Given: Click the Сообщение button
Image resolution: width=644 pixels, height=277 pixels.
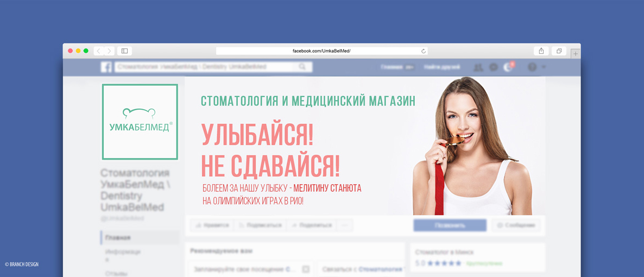Looking at the screenshot, I should click(x=516, y=225).
